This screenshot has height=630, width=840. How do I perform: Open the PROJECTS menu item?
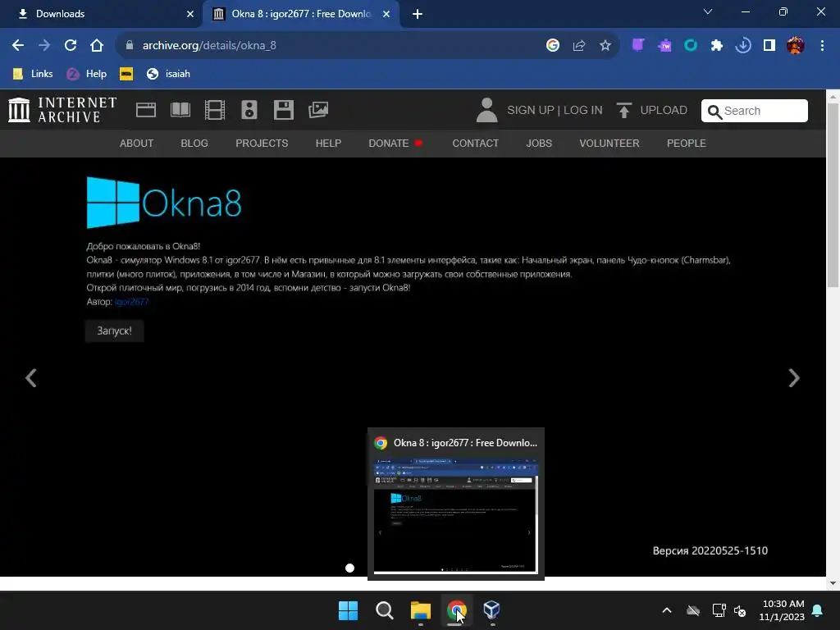(262, 144)
